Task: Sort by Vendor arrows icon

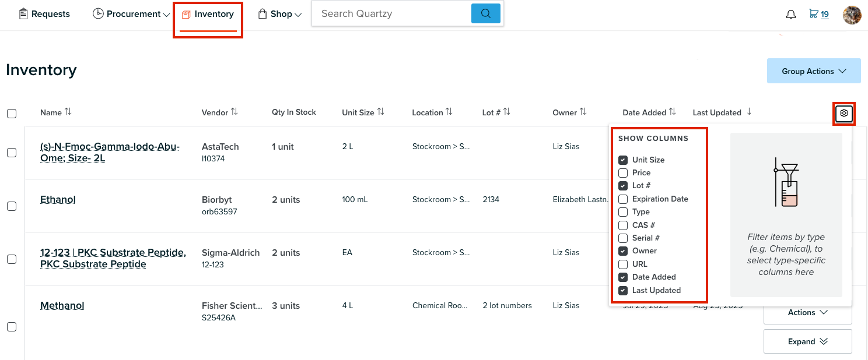Action: (235, 112)
